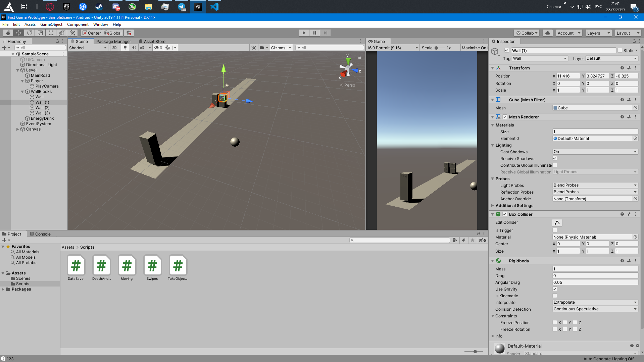Open Interpolate Extrapolate dropdown
The image size is (644, 362).
pyautogui.click(x=595, y=302)
